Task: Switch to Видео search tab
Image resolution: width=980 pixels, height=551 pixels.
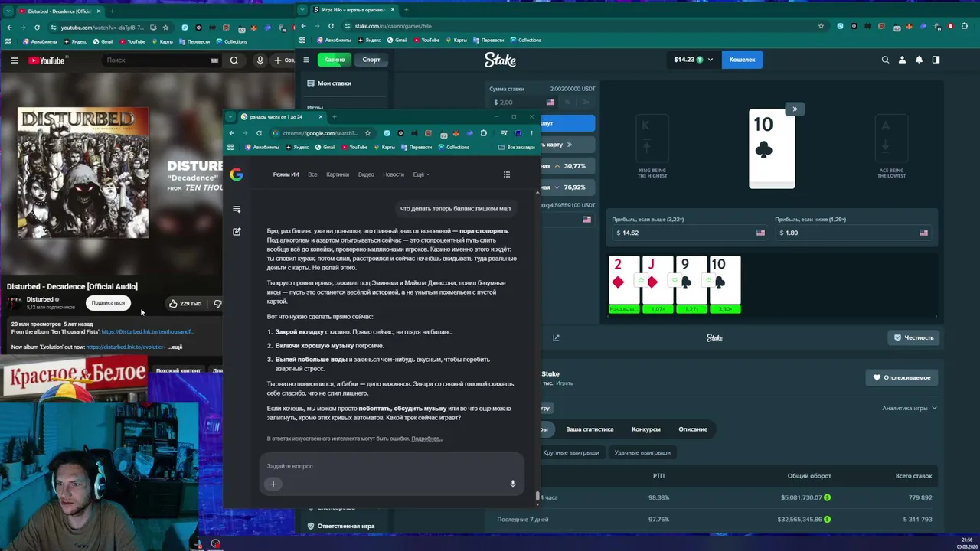Action: tap(366, 174)
